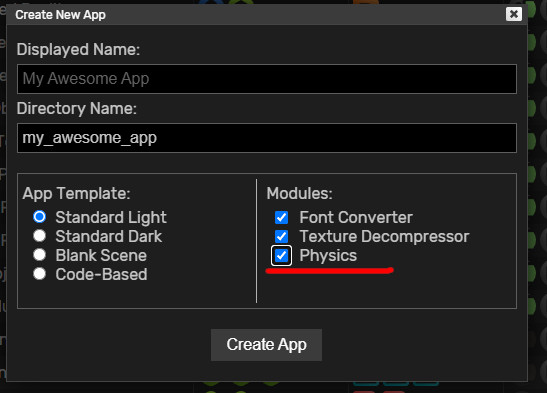Close the Create New App dialog
Viewport: 547px width, 393px height.
tap(514, 14)
